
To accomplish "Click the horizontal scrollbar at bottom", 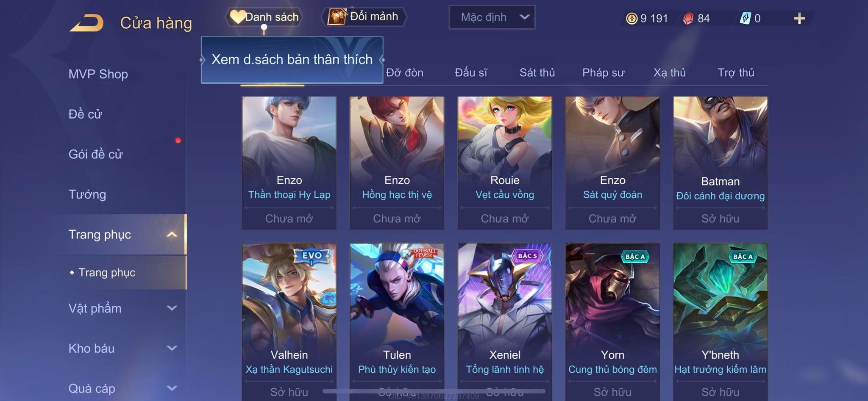I will (434, 391).
